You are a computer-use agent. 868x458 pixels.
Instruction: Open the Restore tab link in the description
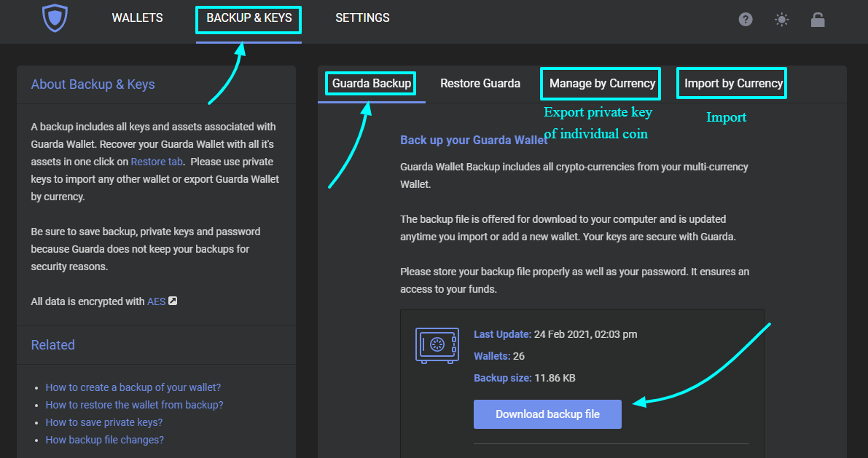157,161
